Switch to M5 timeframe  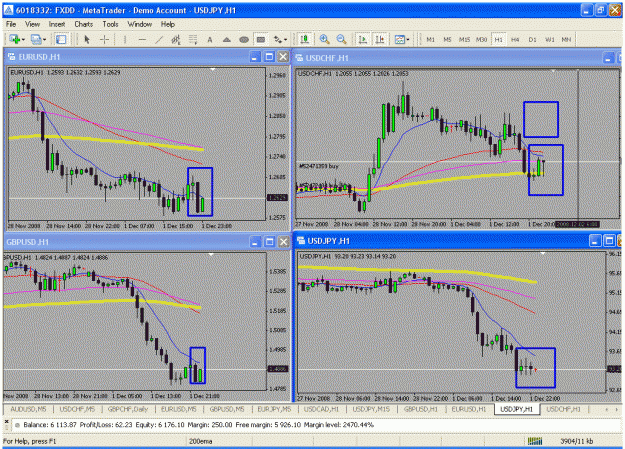[x=447, y=39]
